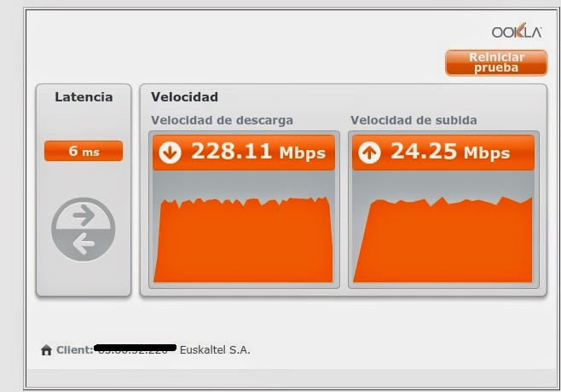Click the blacked-out client IP address
The image size is (561, 392).
[136, 349]
